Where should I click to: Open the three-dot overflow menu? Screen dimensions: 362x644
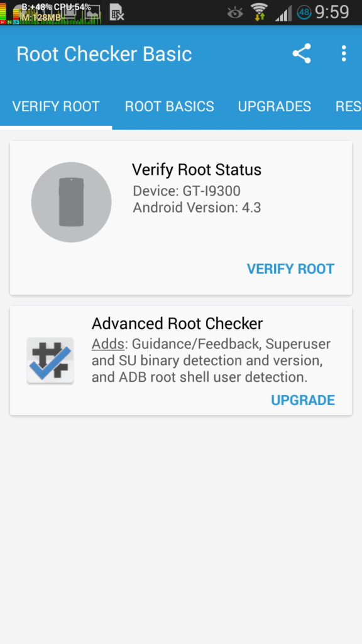click(344, 54)
